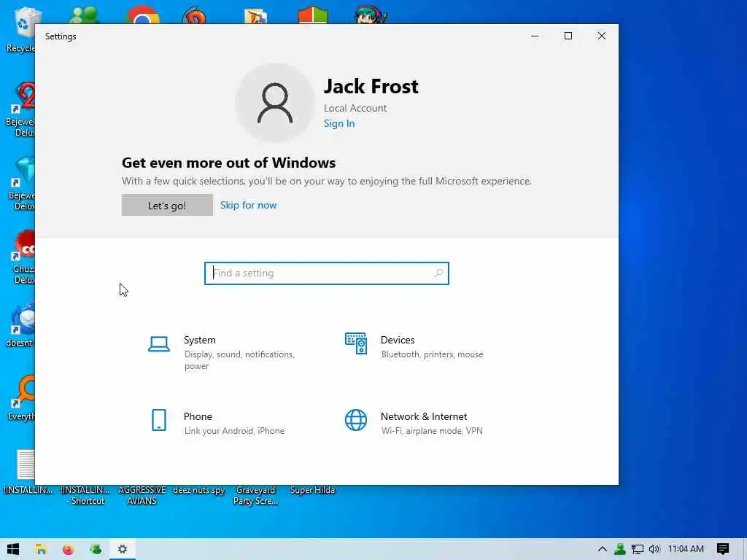The width and height of the screenshot is (747, 560).
Task: Select the Chuzzle Deluxe desktop shortcut
Action: [x=23, y=257]
